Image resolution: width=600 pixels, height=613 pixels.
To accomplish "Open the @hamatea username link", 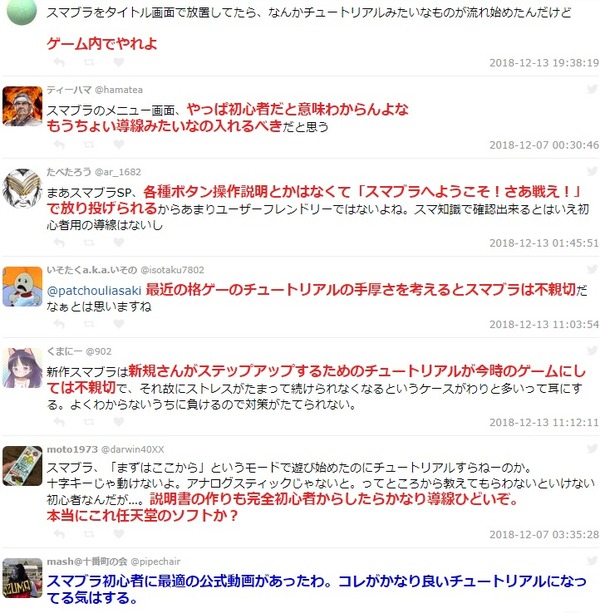I will [x=119, y=90].
